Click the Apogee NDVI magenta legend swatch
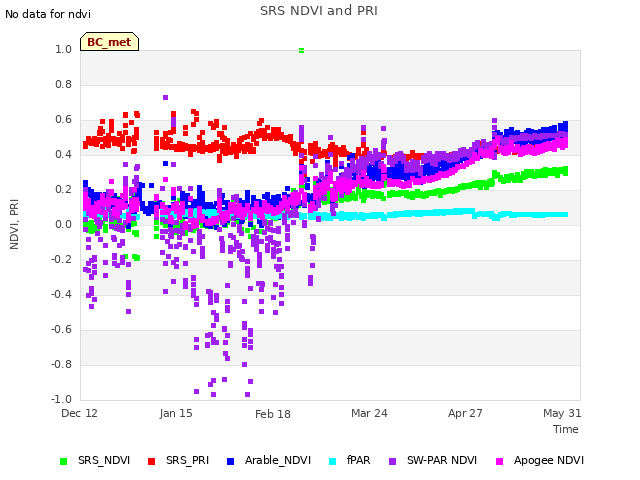This screenshot has height=480, width=640. (x=499, y=461)
